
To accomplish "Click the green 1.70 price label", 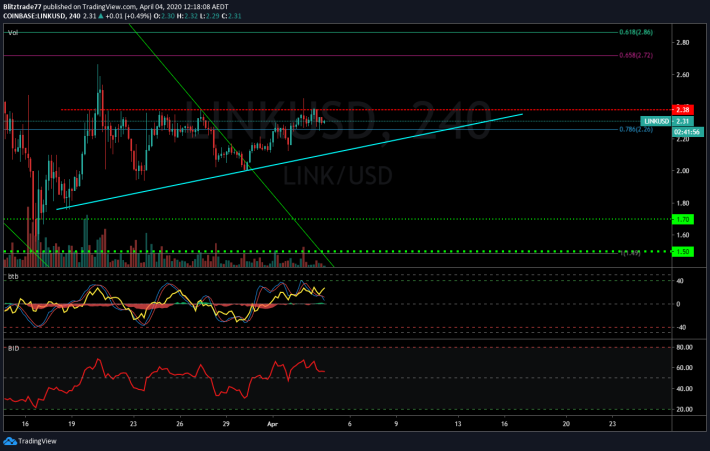I will point(684,218).
